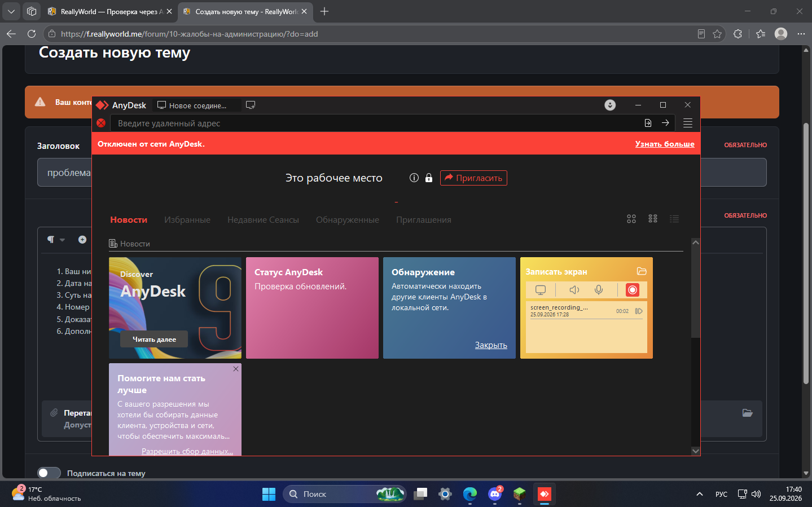Toggle microphone in the screen recorder panel

pyautogui.click(x=599, y=290)
